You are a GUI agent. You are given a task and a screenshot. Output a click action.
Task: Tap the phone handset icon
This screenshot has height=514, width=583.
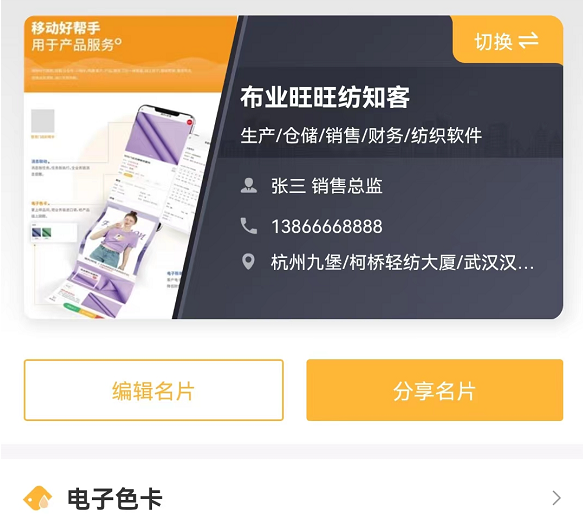(249, 226)
